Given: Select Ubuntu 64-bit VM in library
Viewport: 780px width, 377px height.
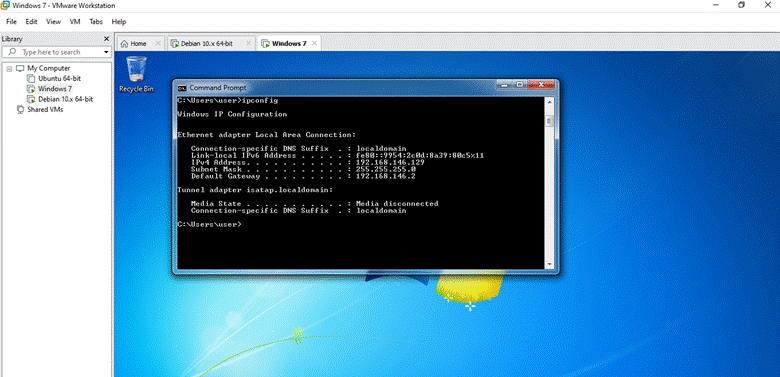Looking at the screenshot, I should (x=59, y=79).
